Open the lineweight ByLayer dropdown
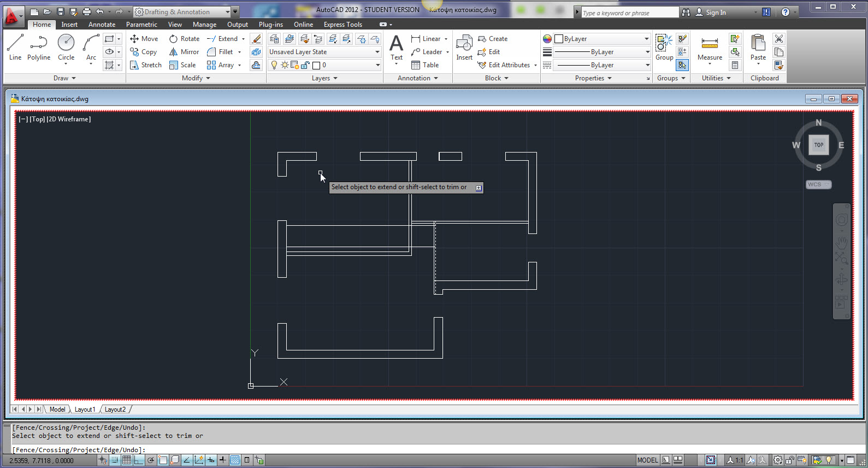Viewport: 868px width, 468px height. (x=603, y=52)
